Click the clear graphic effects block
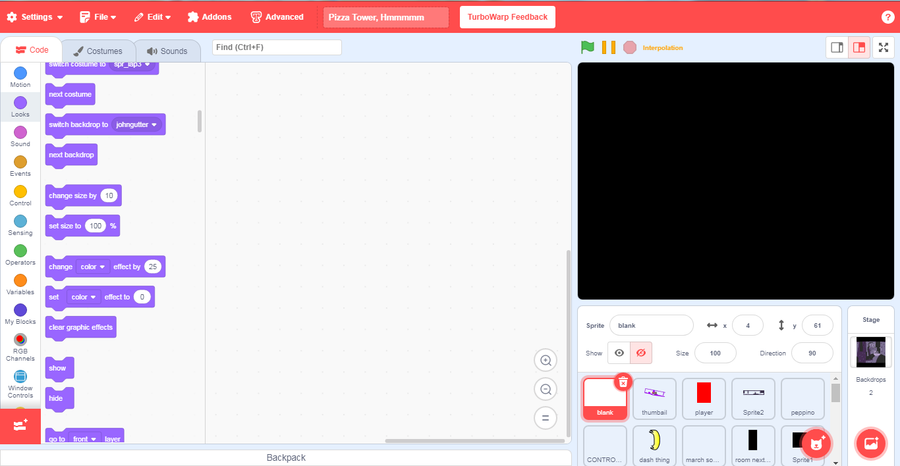900x466 pixels. (x=80, y=328)
